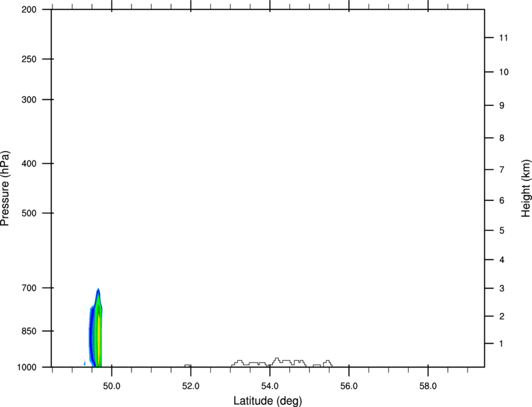
Task: Click the 5 km height label
Action: [502, 230]
